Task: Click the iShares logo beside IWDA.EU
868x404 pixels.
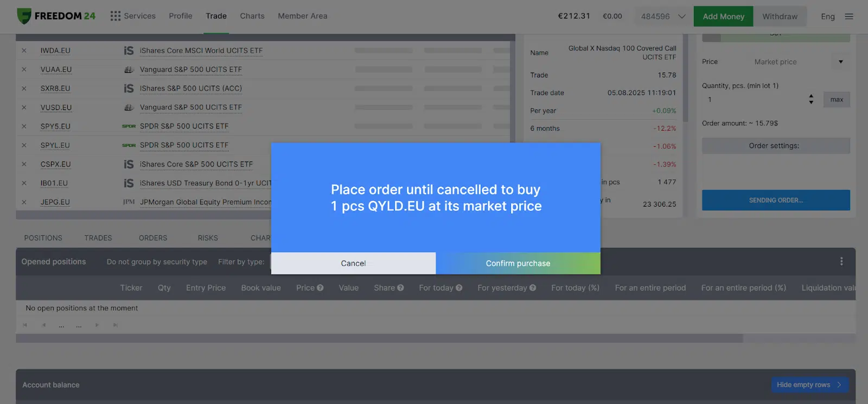Action: click(129, 50)
